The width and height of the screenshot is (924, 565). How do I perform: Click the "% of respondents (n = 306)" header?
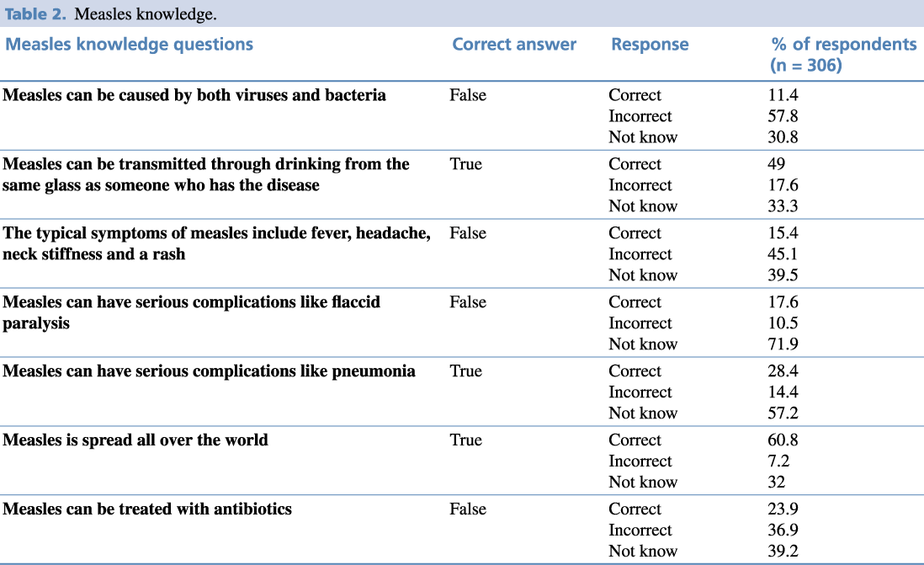[843, 54]
